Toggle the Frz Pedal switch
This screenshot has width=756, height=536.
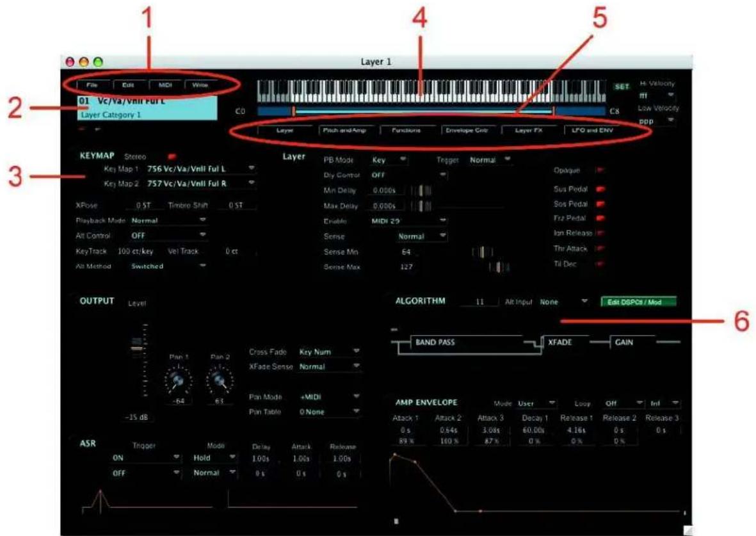[600, 218]
